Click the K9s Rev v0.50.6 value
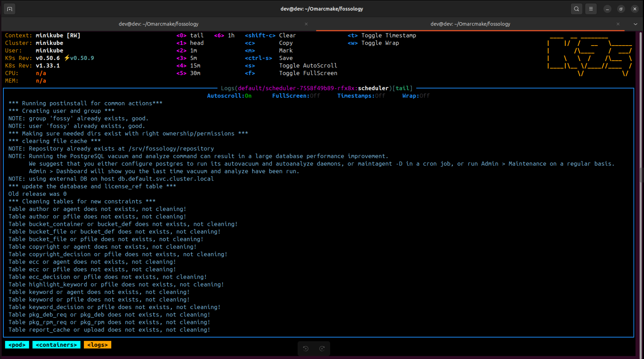This screenshot has height=359, width=644. [48, 58]
